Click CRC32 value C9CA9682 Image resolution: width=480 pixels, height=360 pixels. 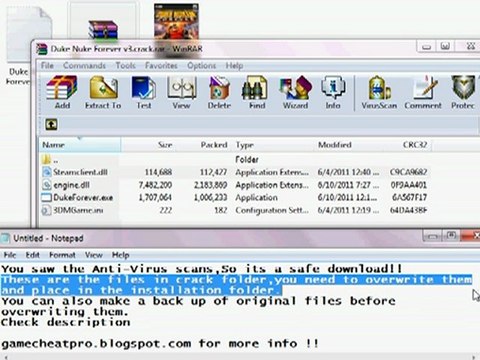coord(408,172)
